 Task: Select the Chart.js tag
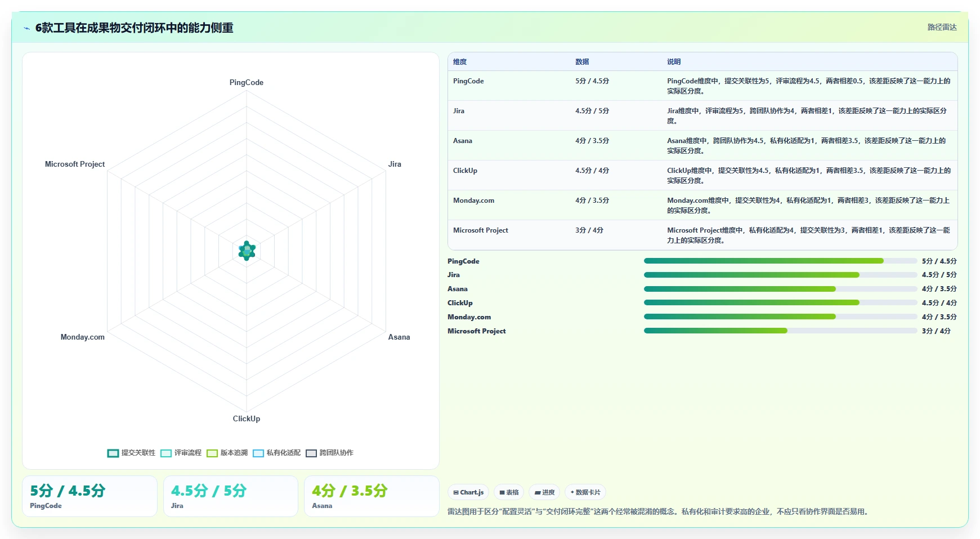click(468, 492)
